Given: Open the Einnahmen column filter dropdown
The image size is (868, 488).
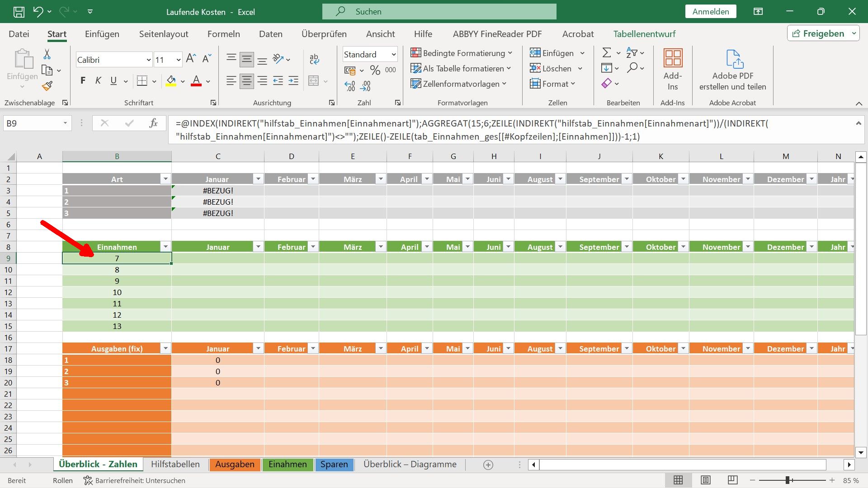Looking at the screenshot, I should point(165,247).
